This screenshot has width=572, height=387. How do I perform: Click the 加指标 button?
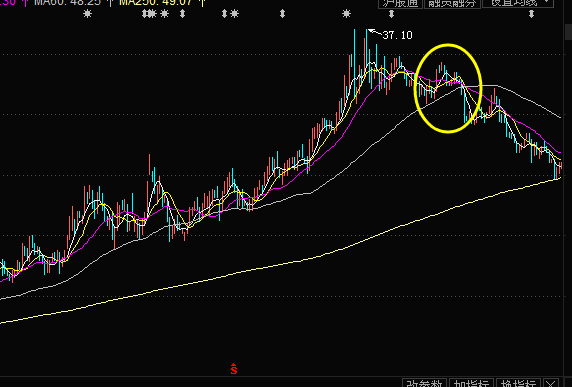click(x=471, y=383)
